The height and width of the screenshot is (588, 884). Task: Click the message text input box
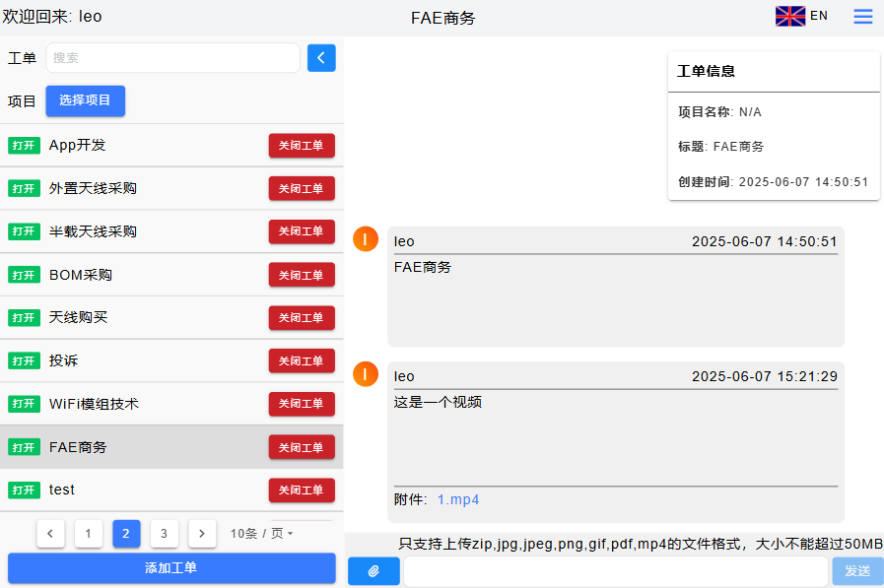pos(615,571)
